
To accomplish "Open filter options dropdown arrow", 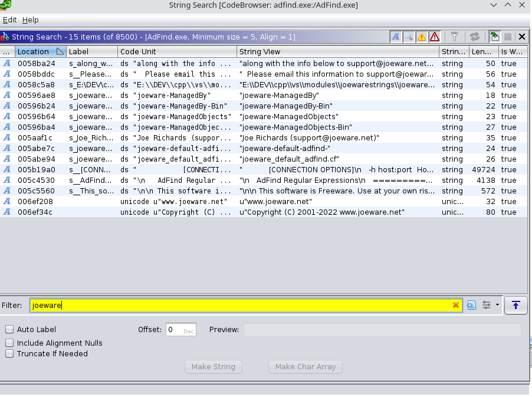I will coord(497,305).
